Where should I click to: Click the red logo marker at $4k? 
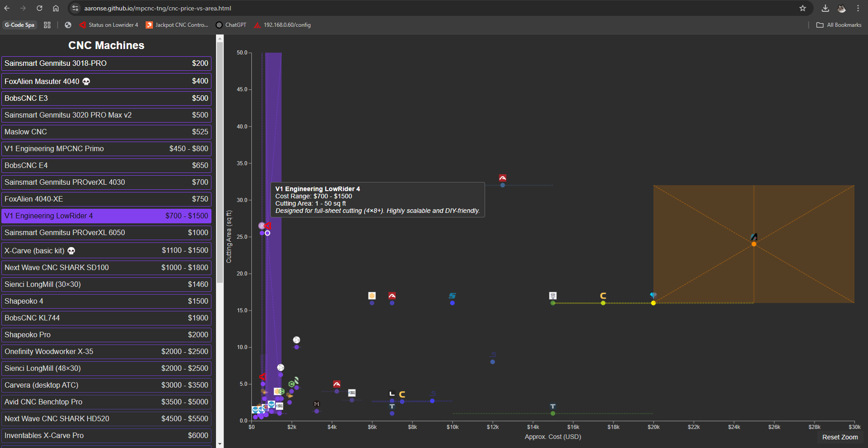tap(337, 384)
